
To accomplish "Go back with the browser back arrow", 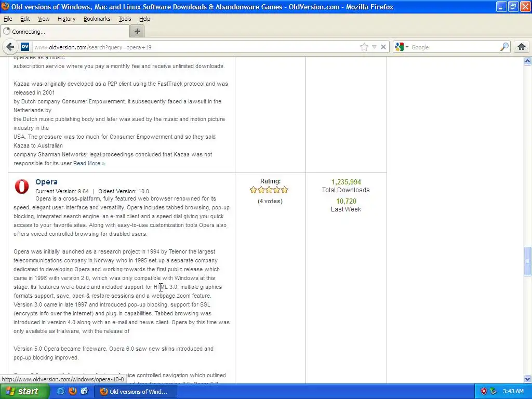I will click(x=10, y=47).
